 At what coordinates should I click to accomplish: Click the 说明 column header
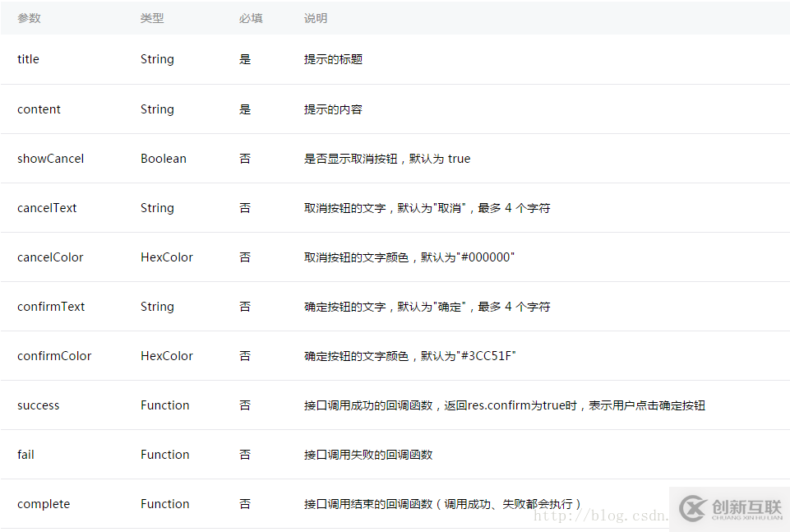(315, 17)
